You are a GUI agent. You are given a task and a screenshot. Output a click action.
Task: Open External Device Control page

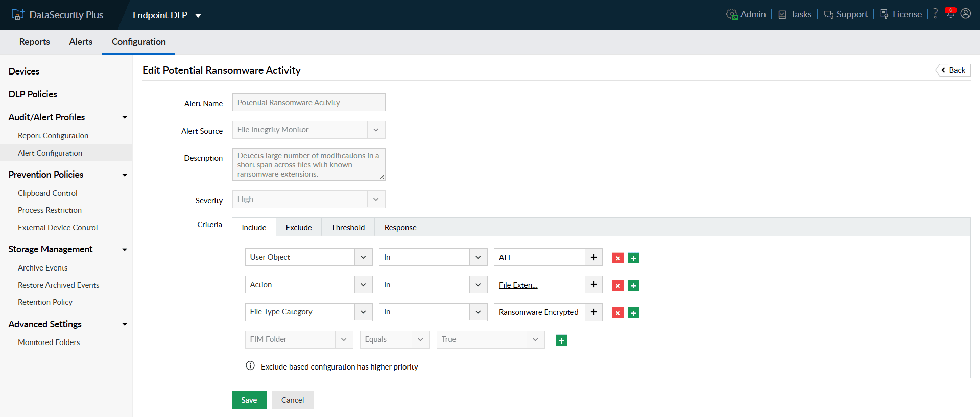click(58, 228)
